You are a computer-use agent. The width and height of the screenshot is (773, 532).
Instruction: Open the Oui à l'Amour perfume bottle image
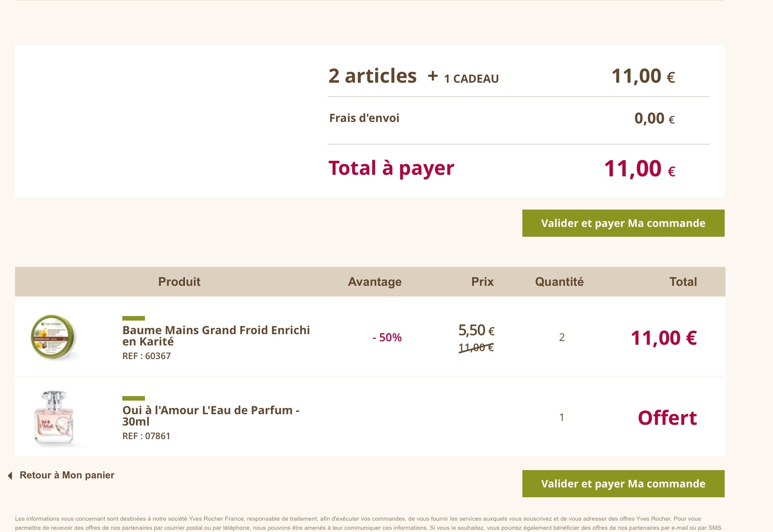(x=54, y=417)
